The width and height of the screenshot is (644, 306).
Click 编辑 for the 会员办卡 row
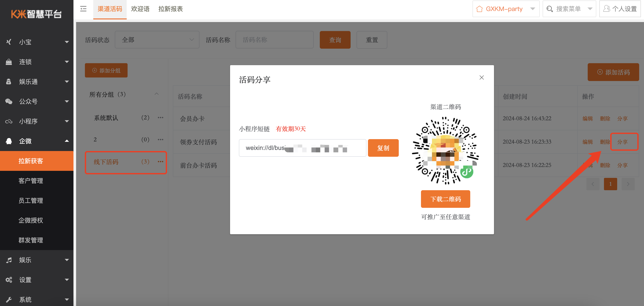pyautogui.click(x=587, y=119)
